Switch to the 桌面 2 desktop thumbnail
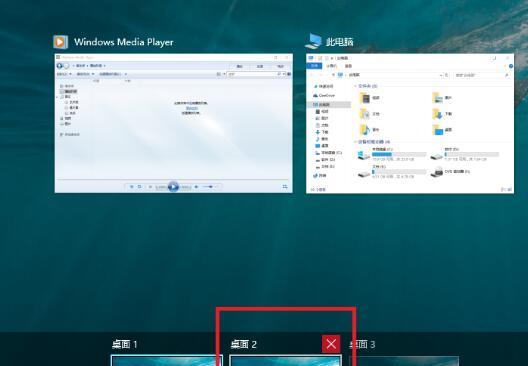 click(x=286, y=361)
